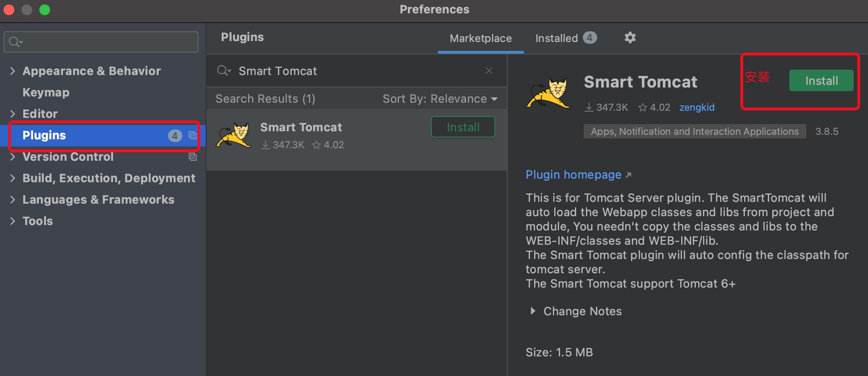
Task: Click Smart Tomcat heading in details panel
Action: (x=640, y=82)
